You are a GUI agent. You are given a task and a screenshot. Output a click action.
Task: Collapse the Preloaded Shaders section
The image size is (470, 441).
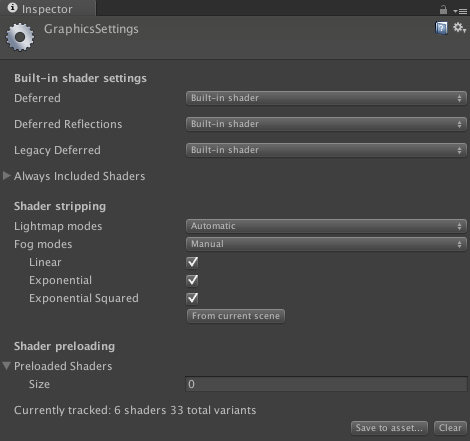coord(7,366)
